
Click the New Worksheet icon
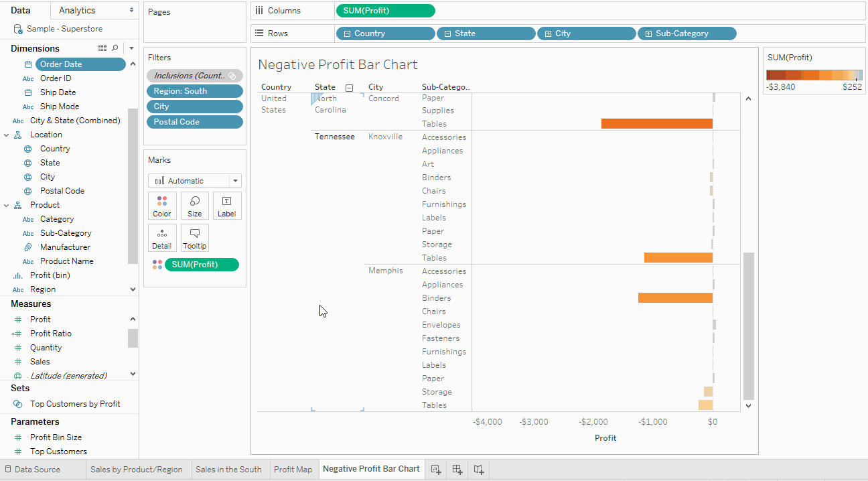(x=436, y=470)
